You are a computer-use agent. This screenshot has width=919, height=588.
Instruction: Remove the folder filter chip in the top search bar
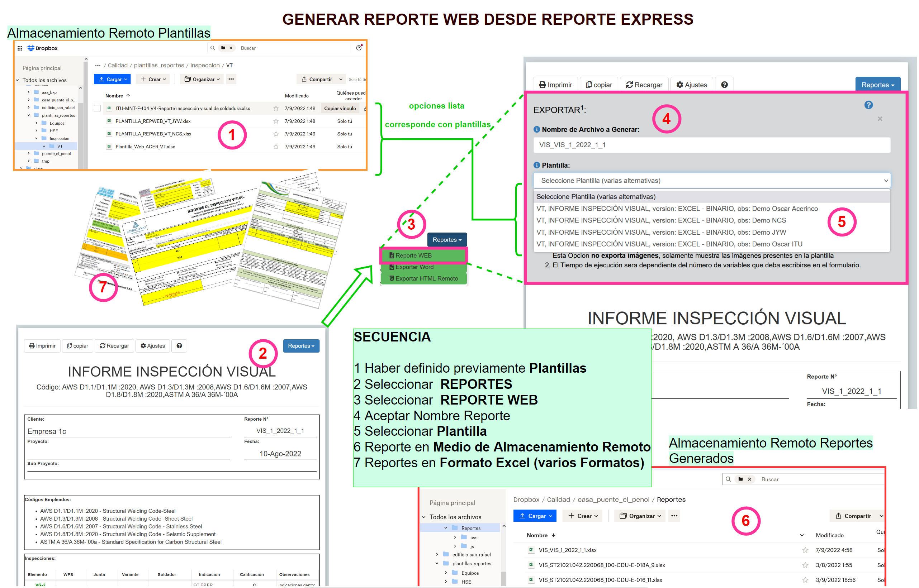(x=231, y=48)
